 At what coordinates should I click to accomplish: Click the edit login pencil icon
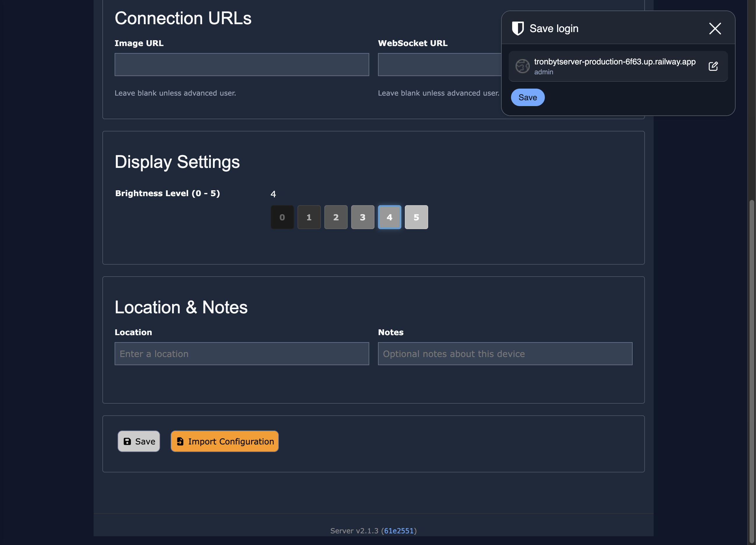[713, 66]
